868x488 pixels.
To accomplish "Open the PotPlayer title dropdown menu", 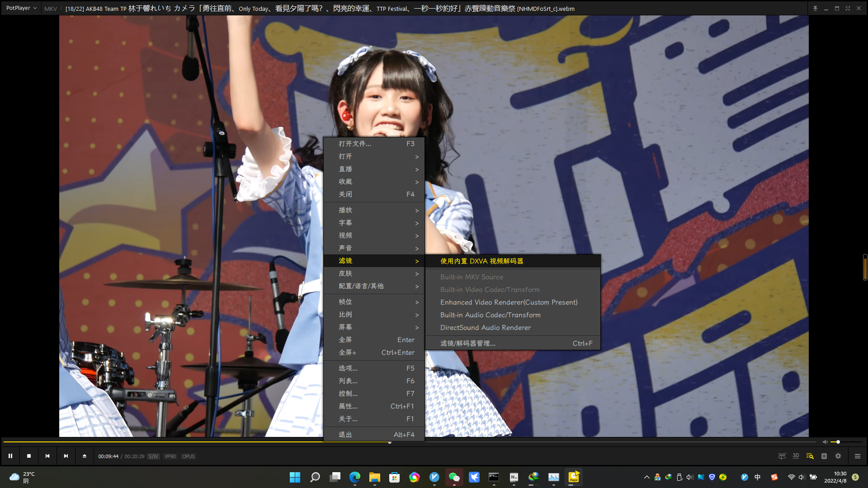I will click(21, 8).
